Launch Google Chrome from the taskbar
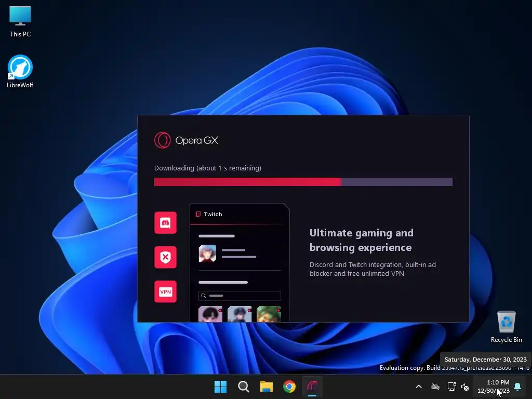532x399 pixels. [x=289, y=387]
